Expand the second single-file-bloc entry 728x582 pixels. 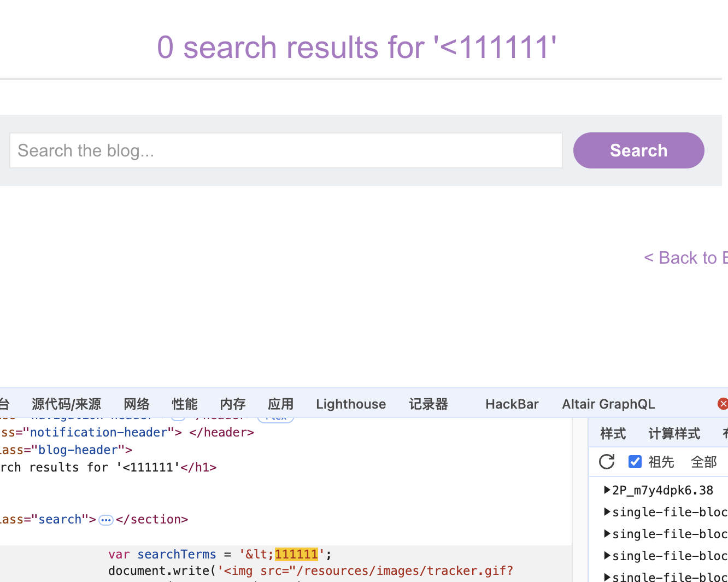pos(607,534)
